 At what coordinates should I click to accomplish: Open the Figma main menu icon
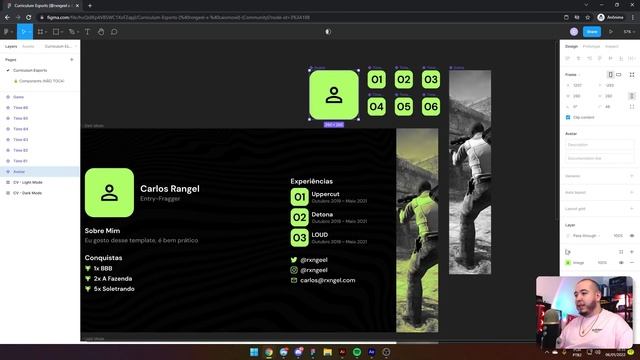click(7, 32)
